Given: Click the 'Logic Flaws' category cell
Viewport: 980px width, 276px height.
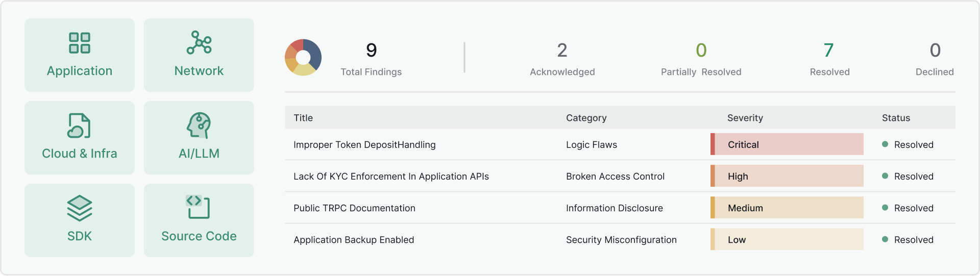Looking at the screenshot, I should (592, 144).
